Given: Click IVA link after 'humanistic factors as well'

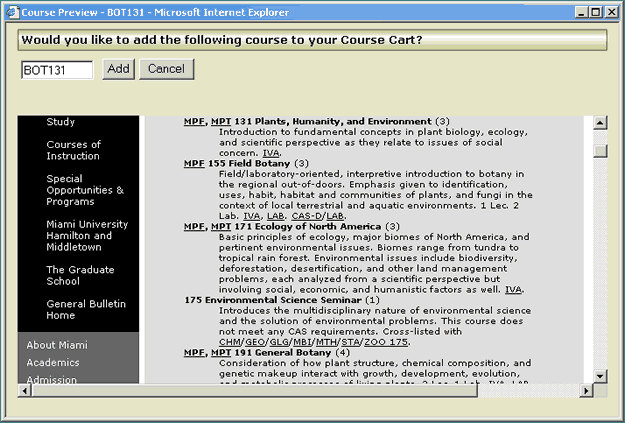Looking at the screenshot, I should click(x=513, y=289).
